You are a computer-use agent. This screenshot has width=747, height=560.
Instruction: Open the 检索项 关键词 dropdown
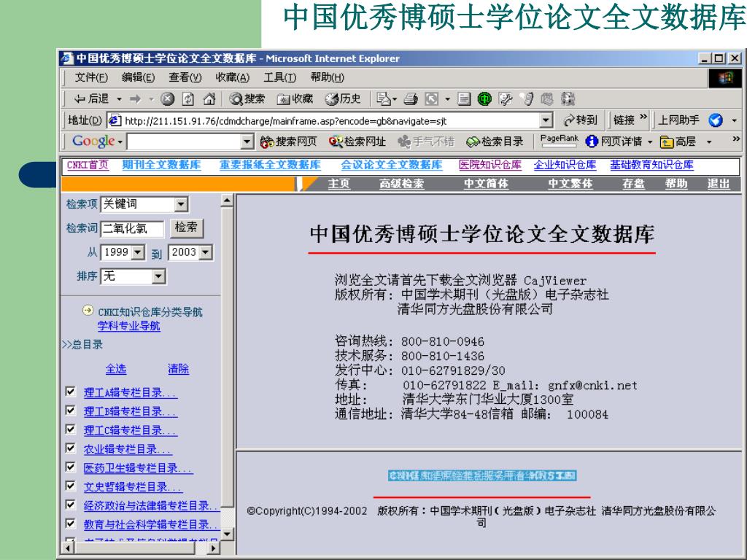pyautogui.click(x=181, y=205)
